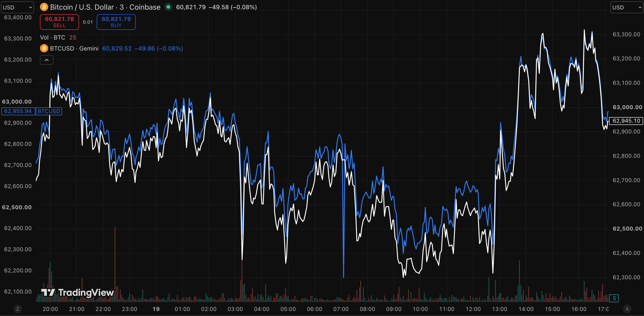644x316 pixels.
Task: Click the orange Bitcoin icon beside Coinbase title
Action: click(44, 7)
